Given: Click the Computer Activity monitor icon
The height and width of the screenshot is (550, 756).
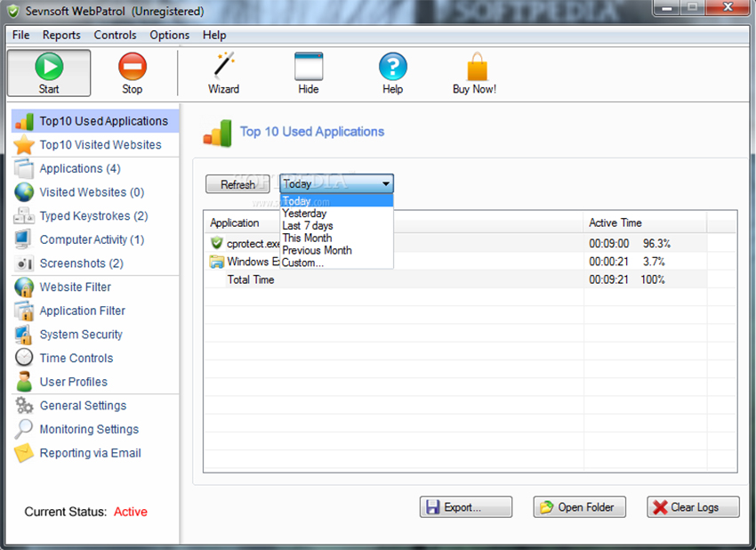Looking at the screenshot, I should pos(23,239).
